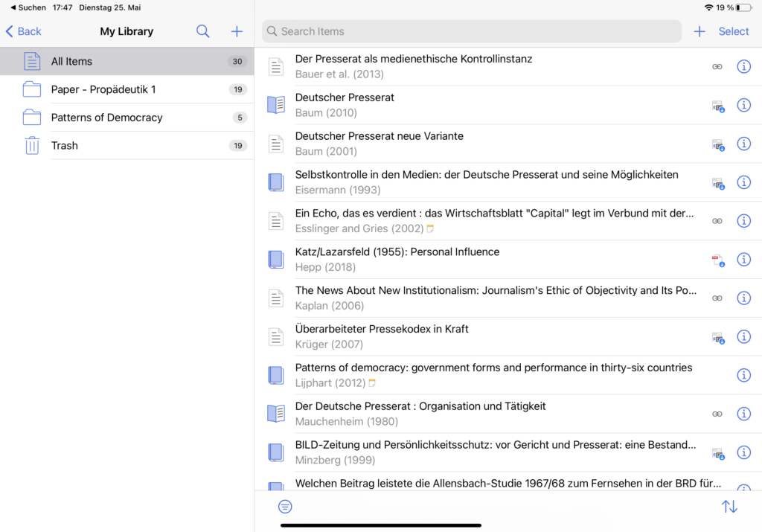Open linked attachment of Bauer et al. item
Viewport: 762px width, 532px height.
point(717,66)
